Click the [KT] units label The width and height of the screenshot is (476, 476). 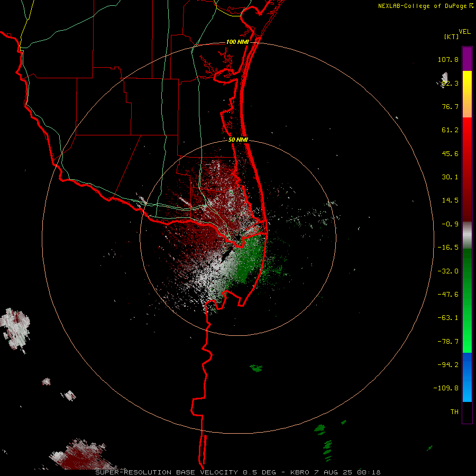[452, 36]
